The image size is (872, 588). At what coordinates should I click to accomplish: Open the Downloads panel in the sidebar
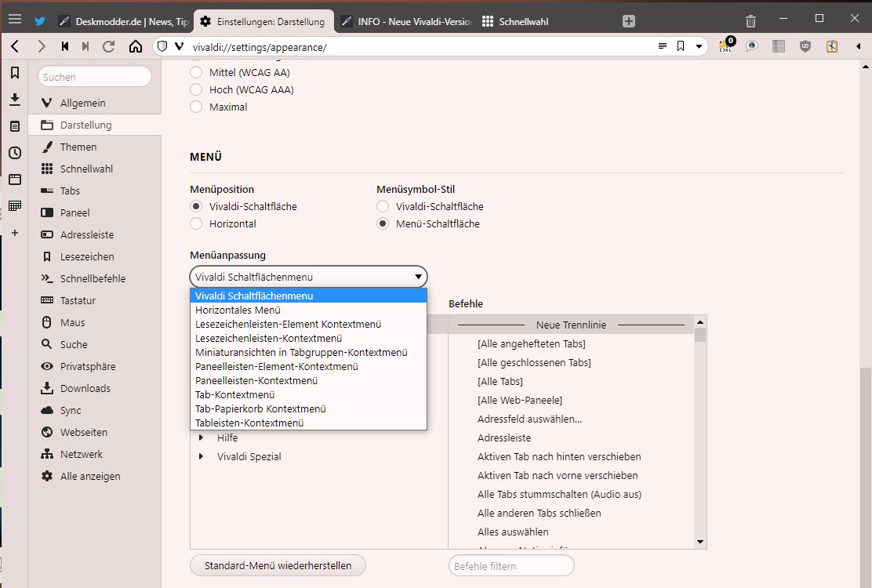15,100
